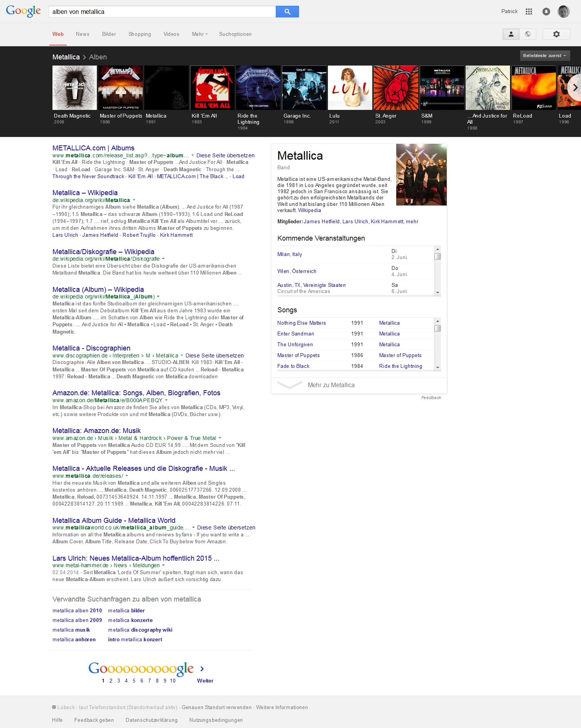Click Metallica breadcrumb in album header
Screen dimensions: 581x728
[x=66, y=57]
